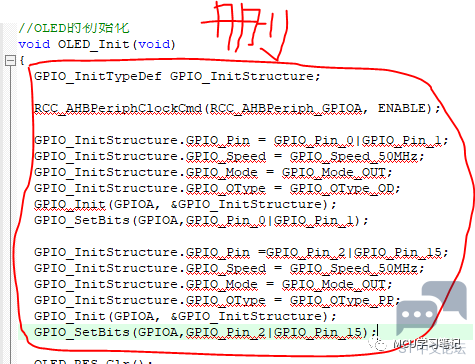The image size is (475, 364).
Task: Click the RCC_AHBPeriphClockCmd line
Action: [x=237, y=109]
